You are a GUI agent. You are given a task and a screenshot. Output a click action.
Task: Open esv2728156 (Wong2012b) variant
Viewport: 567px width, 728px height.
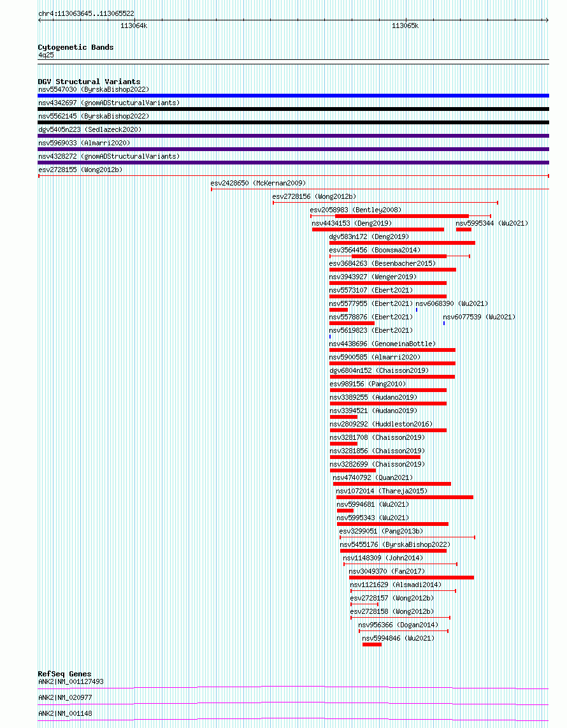pyautogui.click(x=315, y=197)
